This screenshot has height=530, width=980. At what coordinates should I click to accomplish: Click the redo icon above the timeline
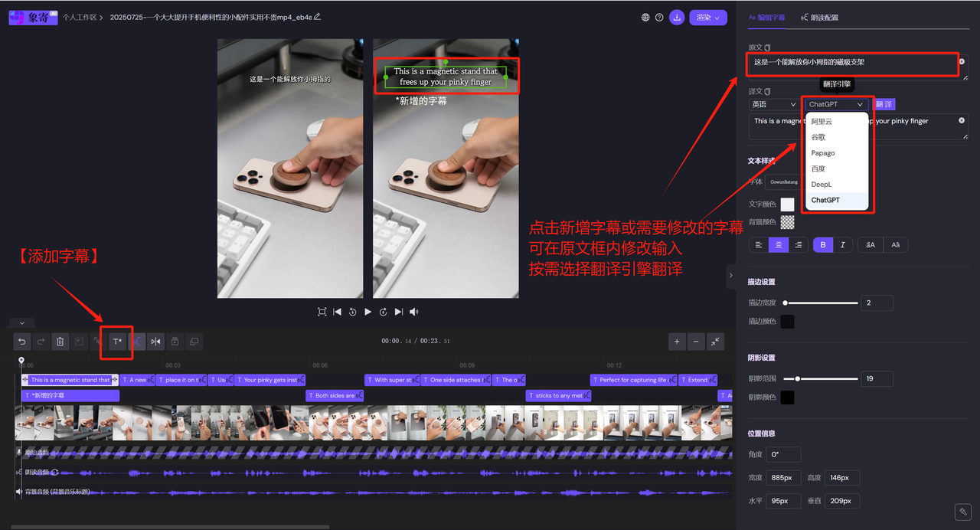pos(41,342)
